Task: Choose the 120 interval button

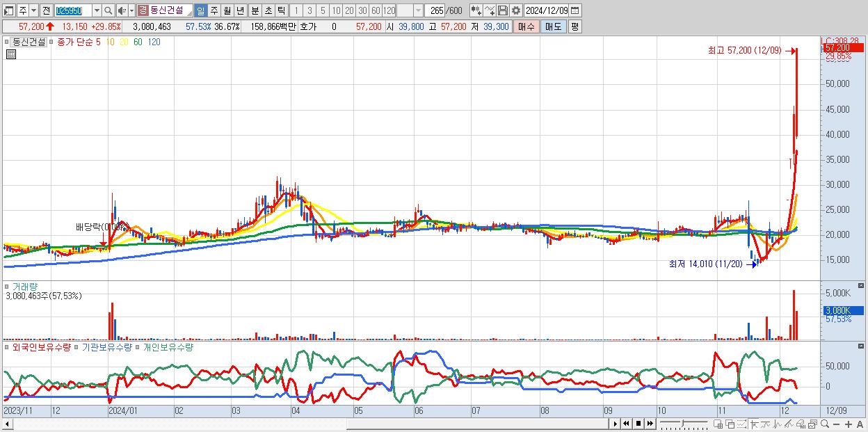Action: tap(389, 10)
